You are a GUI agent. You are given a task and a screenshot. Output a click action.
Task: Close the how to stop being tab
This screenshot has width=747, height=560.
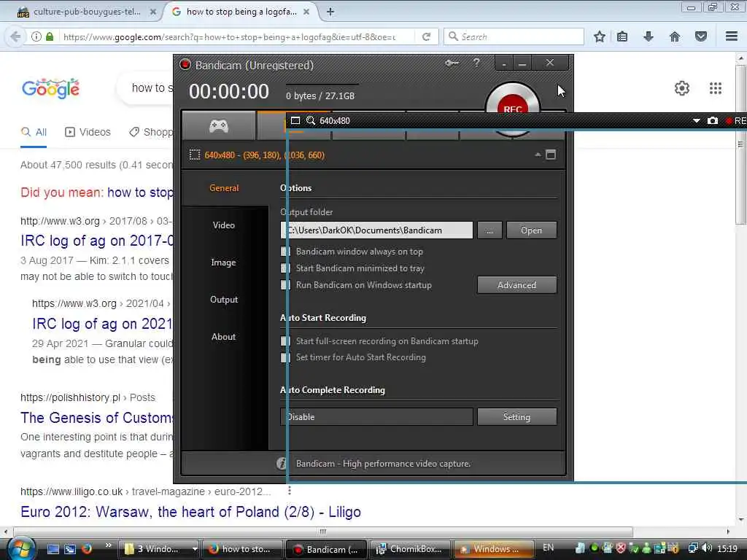[307, 12]
